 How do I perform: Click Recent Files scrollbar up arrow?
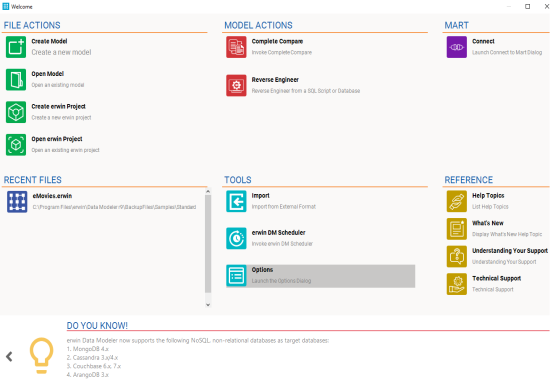(x=208, y=192)
